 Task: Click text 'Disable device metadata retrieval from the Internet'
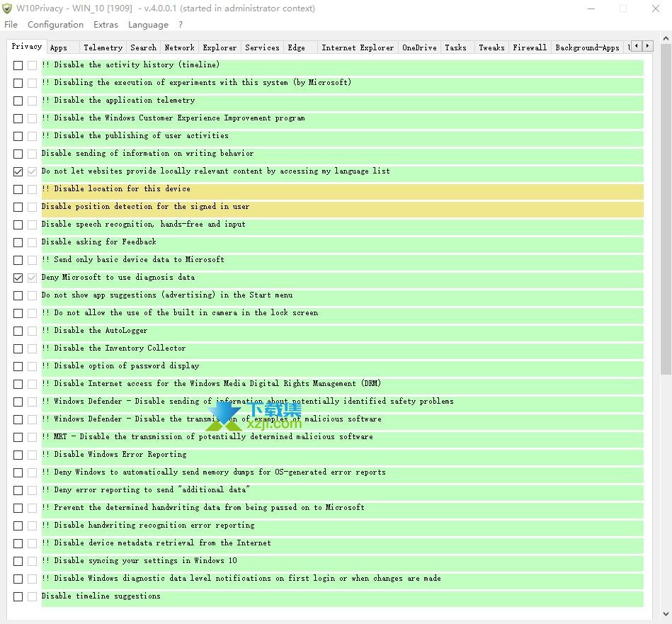pos(162,543)
